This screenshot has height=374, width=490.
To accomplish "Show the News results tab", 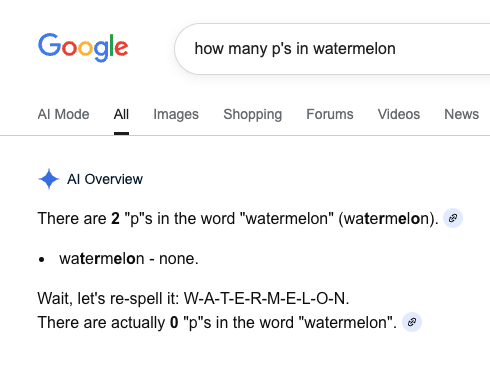I will (x=461, y=114).
